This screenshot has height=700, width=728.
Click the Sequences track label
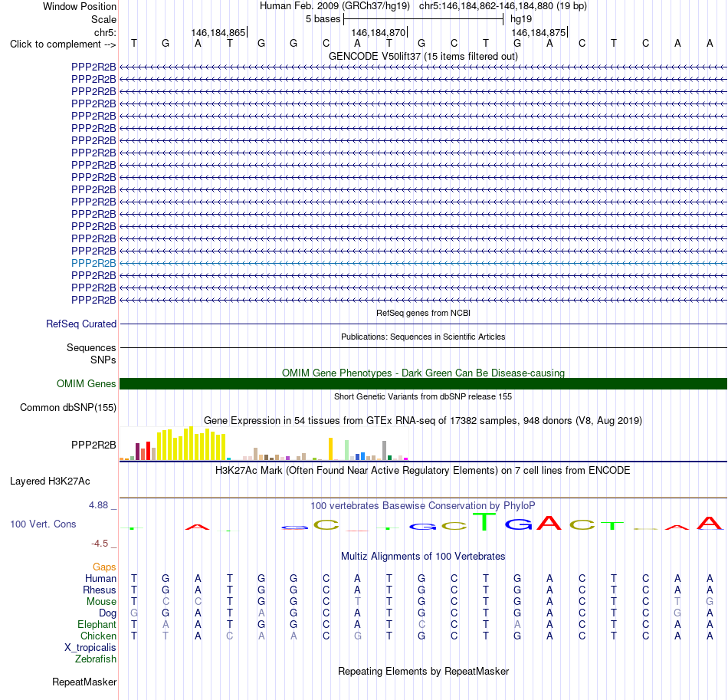pos(91,347)
